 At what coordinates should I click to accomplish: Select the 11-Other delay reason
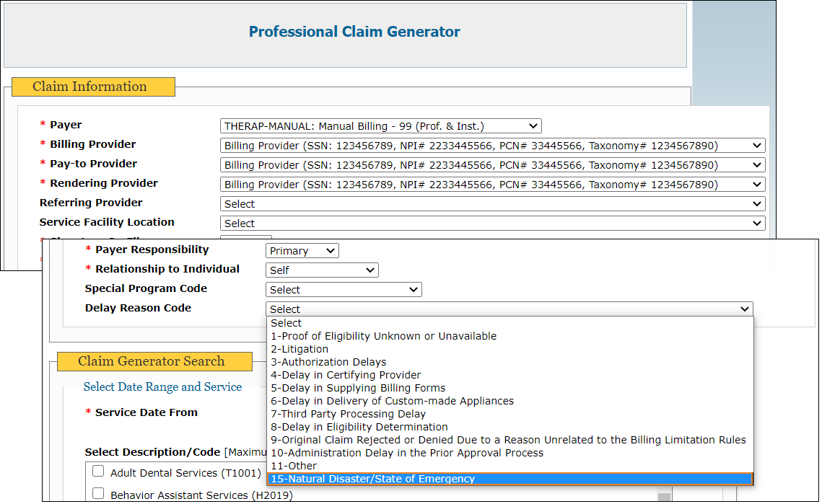[294, 466]
